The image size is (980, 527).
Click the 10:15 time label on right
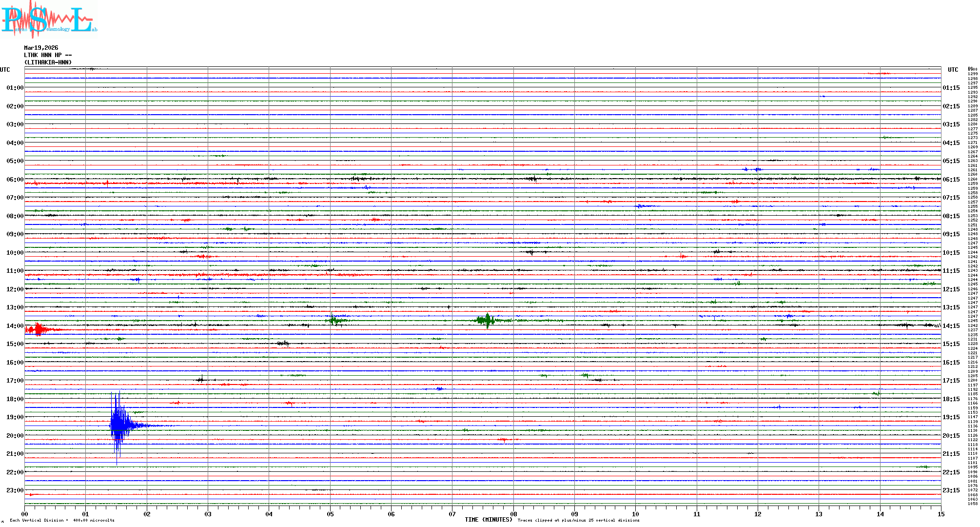(x=951, y=253)
